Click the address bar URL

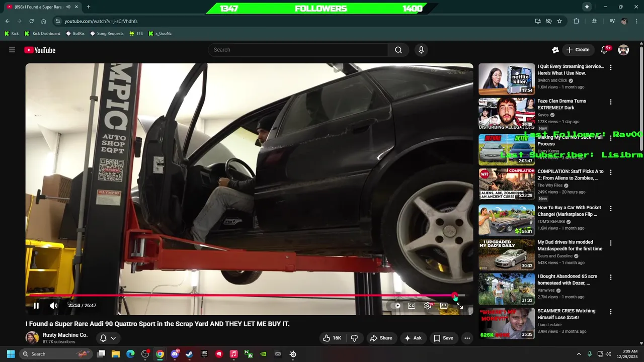pos(101,21)
